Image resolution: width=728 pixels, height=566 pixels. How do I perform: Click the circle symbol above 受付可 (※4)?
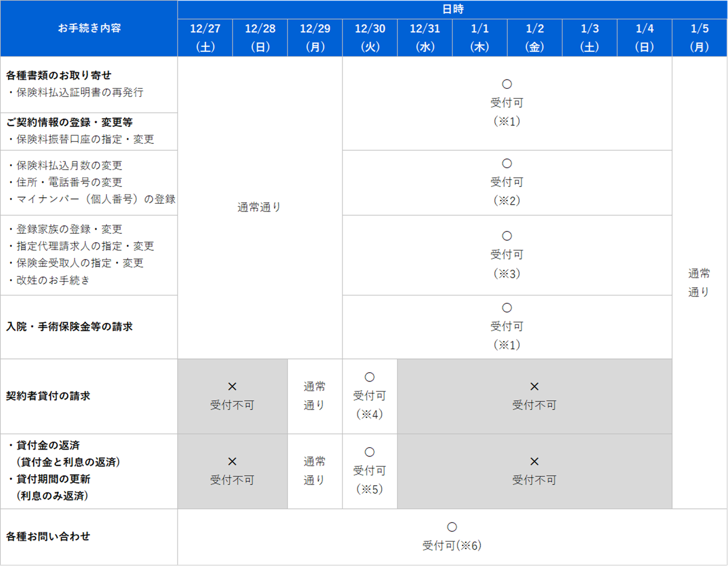click(369, 377)
